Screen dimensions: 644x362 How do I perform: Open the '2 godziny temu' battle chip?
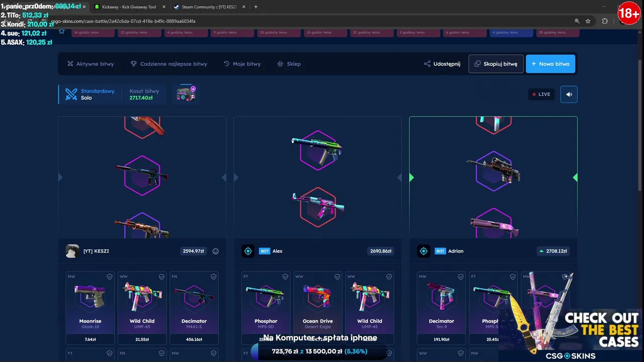pyautogui.click(x=418, y=33)
